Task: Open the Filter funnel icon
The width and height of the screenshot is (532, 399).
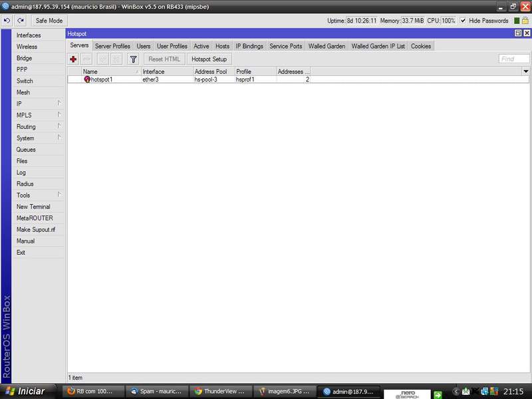Action: pos(134,59)
